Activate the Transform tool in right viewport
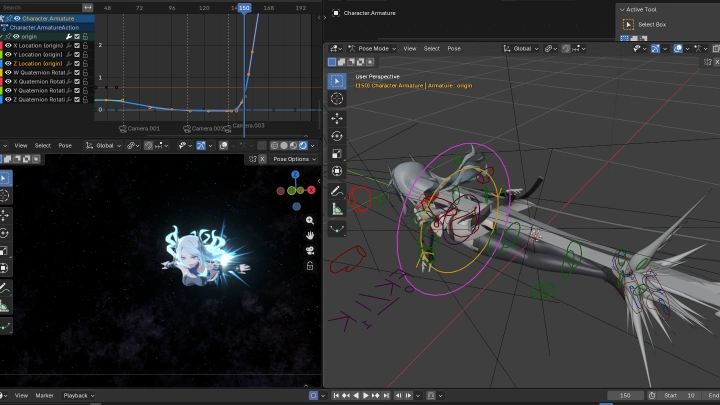The width and height of the screenshot is (720, 405). click(337, 171)
